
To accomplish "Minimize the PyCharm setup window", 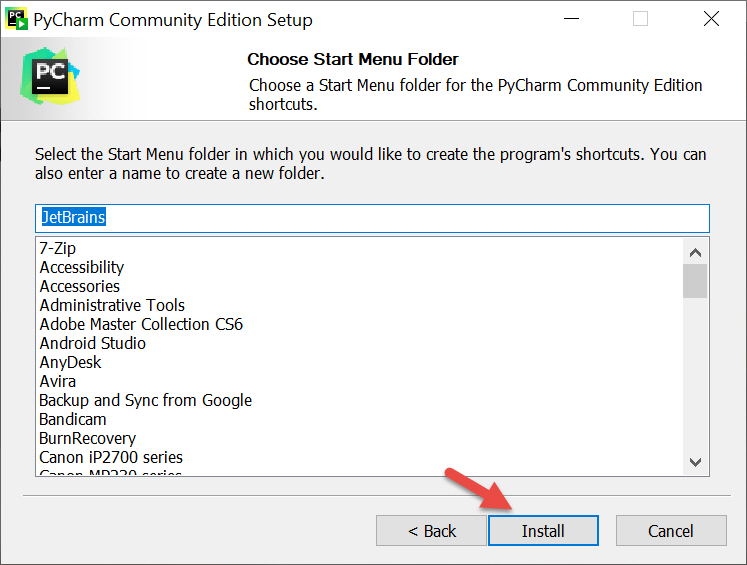I will point(571,19).
